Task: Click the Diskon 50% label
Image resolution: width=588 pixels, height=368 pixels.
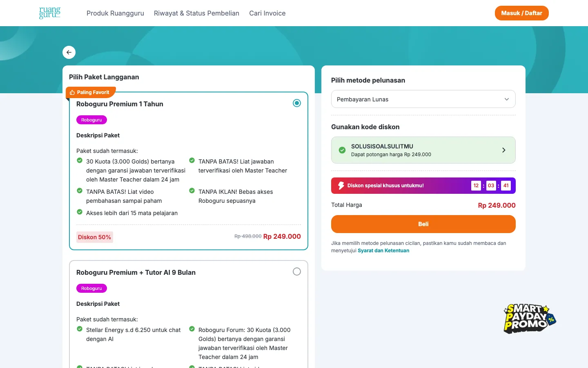Action: coord(95,237)
